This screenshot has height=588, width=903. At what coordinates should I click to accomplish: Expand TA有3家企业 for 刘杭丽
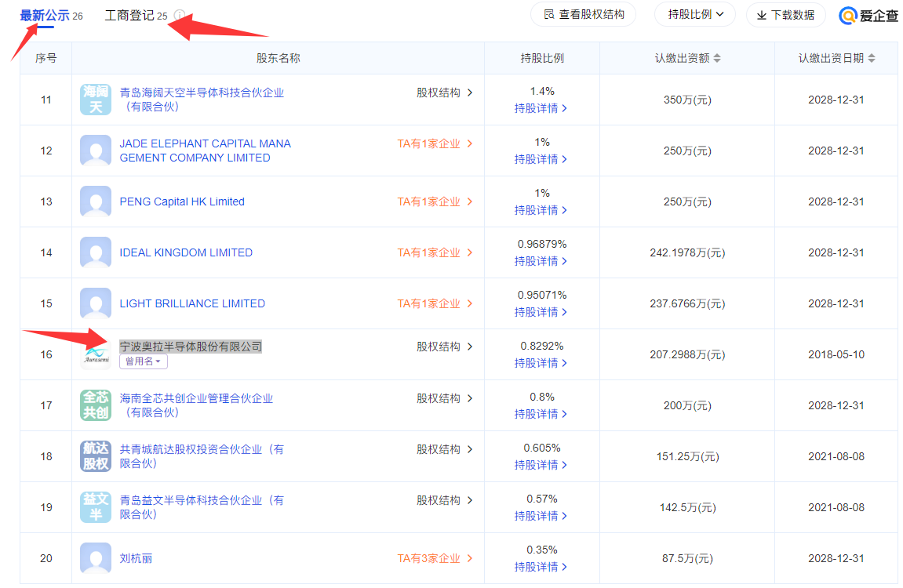click(435, 558)
